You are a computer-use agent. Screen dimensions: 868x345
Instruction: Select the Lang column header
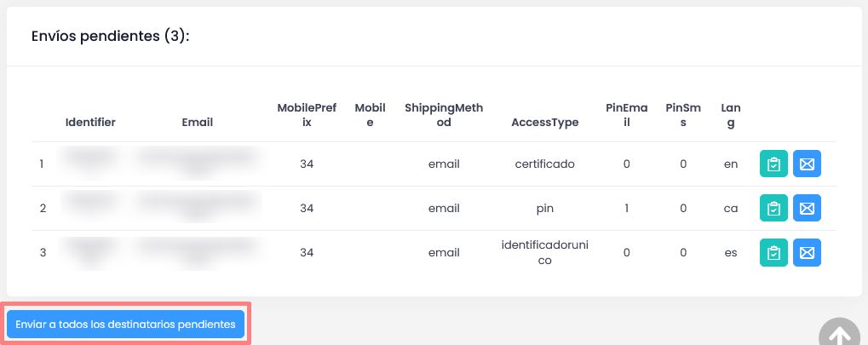point(730,115)
